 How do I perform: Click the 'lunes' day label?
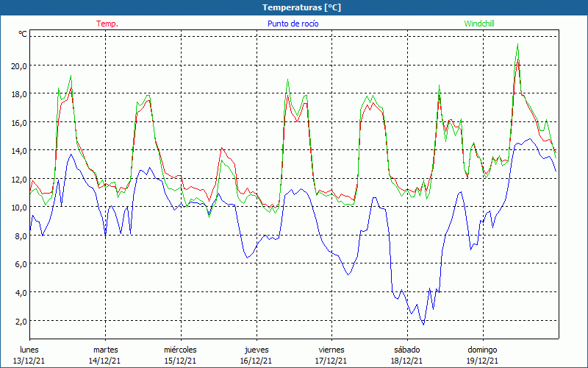[x=29, y=350]
